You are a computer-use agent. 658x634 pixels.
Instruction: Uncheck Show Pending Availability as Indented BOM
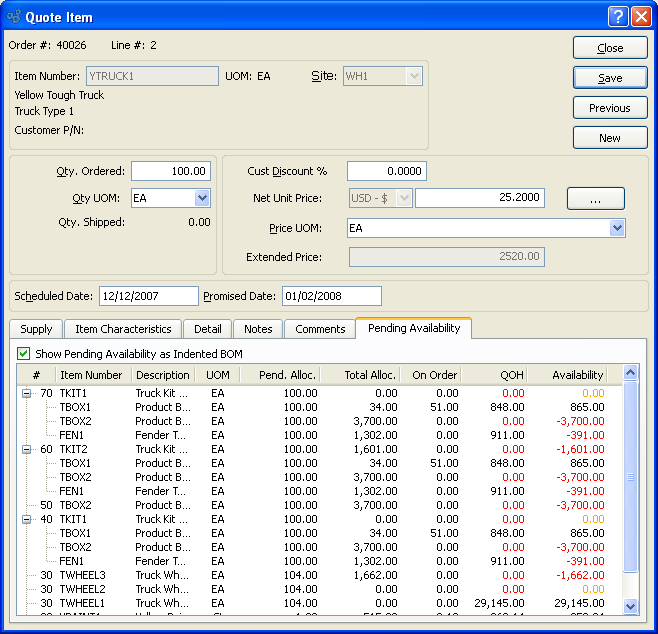(24, 354)
